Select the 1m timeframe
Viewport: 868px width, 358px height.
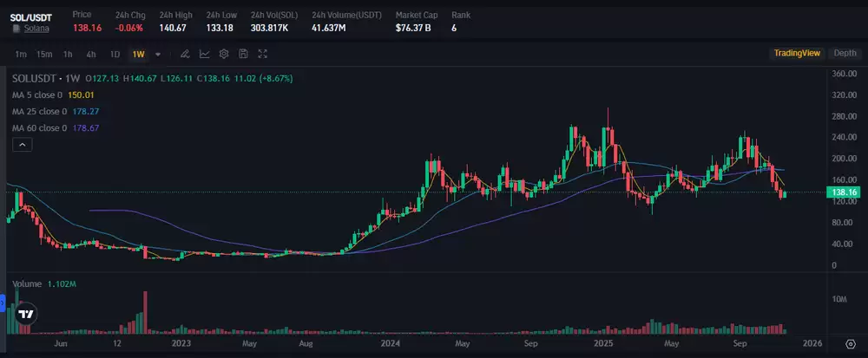click(21, 54)
